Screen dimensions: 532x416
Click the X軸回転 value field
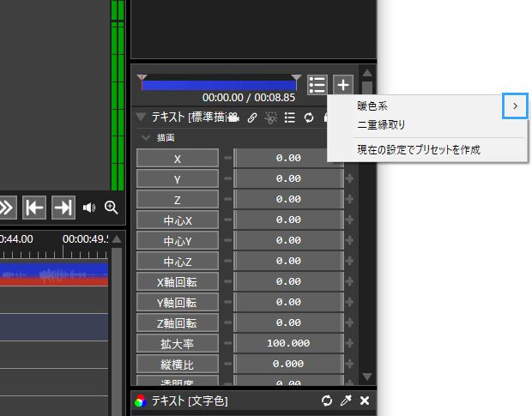288,281
